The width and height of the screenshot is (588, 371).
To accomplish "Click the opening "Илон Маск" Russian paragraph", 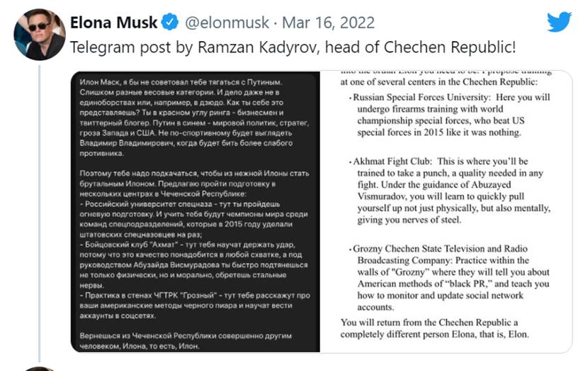I will tap(191, 119).
